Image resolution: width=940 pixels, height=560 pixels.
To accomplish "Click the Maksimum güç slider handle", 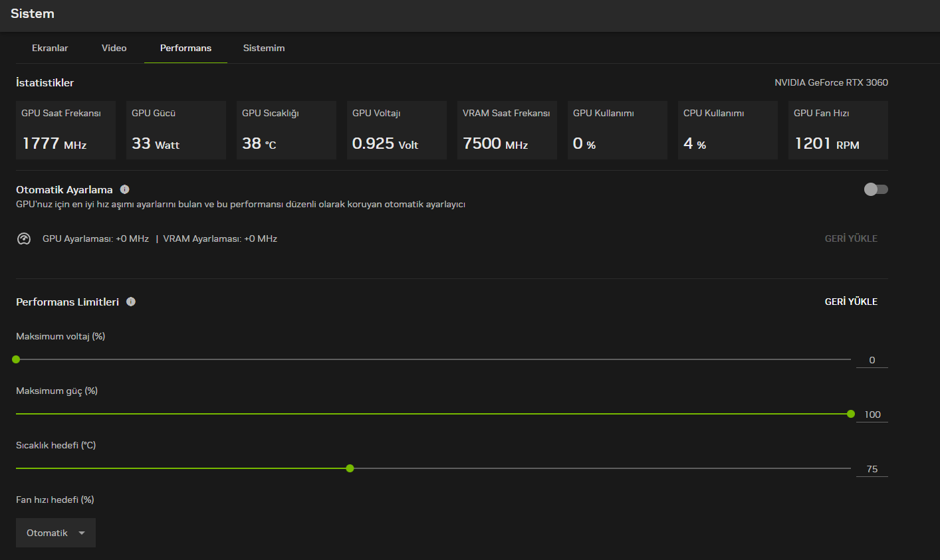I will point(851,414).
